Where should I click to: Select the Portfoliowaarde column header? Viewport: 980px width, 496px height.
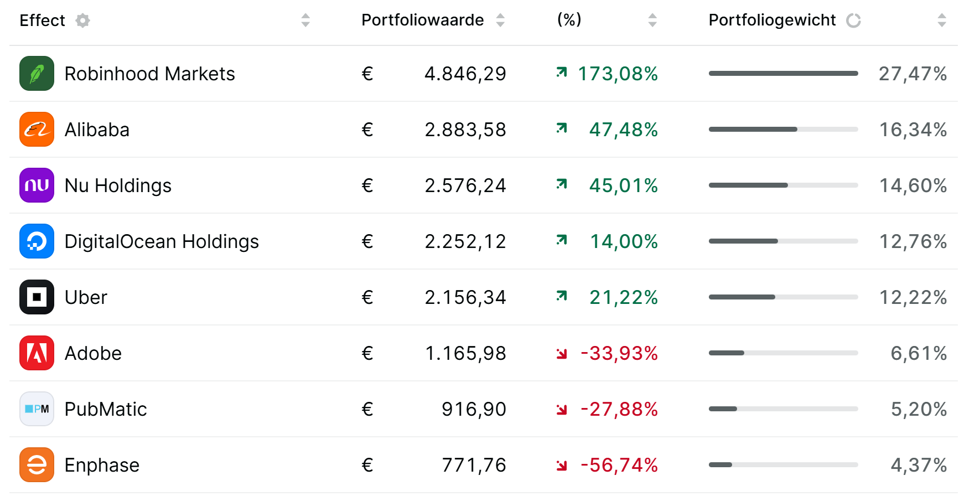click(x=422, y=20)
